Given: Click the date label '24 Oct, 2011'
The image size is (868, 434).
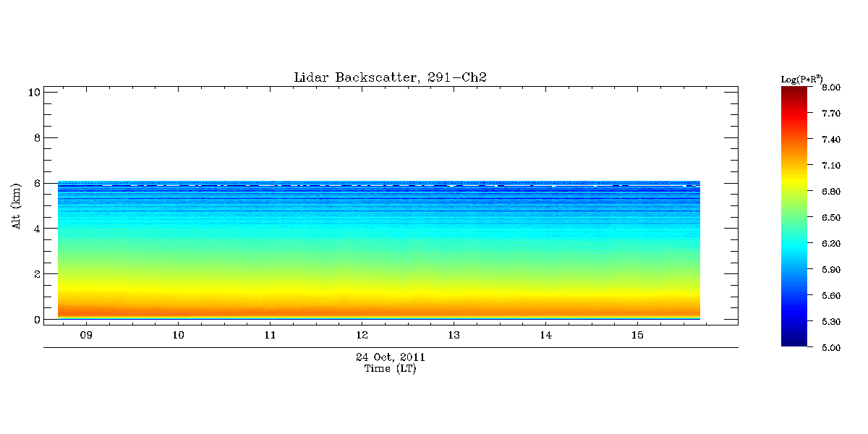Looking at the screenshot, I should tap(390, 357).
